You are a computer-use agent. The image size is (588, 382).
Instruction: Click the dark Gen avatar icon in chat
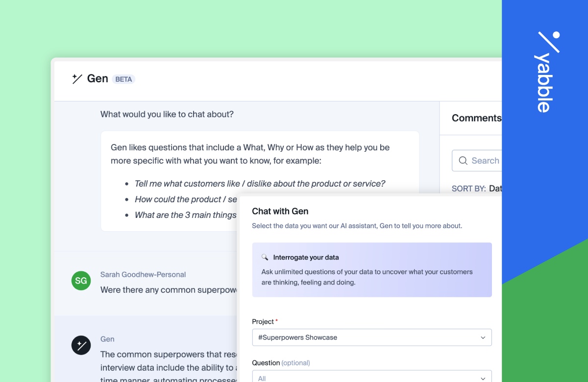coord(81,345)
